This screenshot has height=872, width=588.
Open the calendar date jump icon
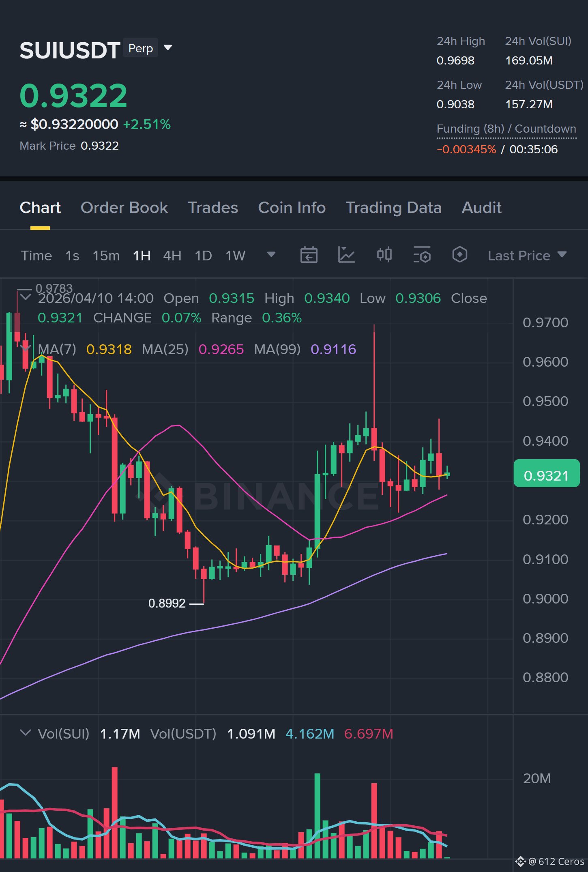[x=309, y=255]
